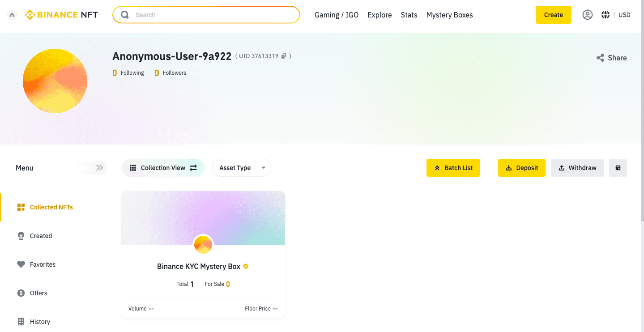
Task: Collapse the Menu with double-chevron icon
Action: 100,168
